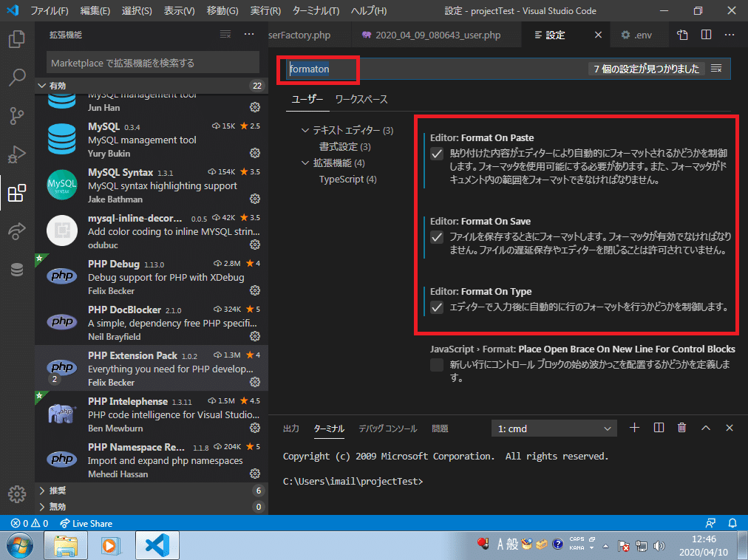Click the gear for PHP Extension Pack

click(255, 382)
